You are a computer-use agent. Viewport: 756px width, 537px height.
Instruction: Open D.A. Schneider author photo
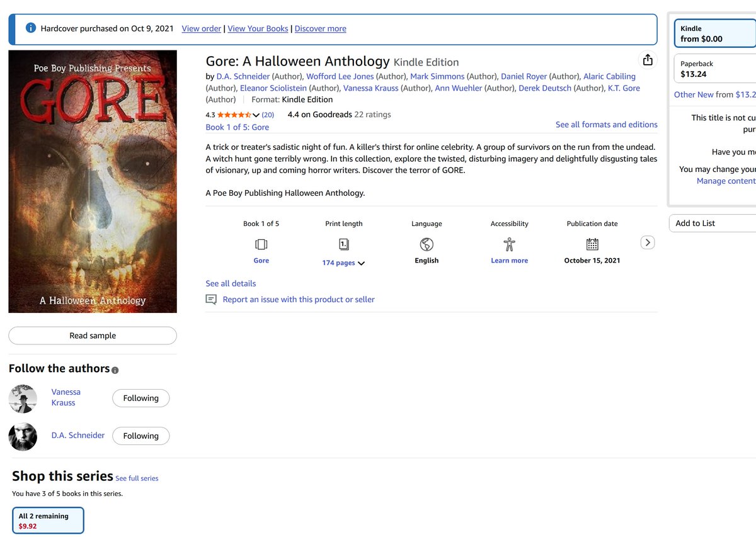click(23, 436)
